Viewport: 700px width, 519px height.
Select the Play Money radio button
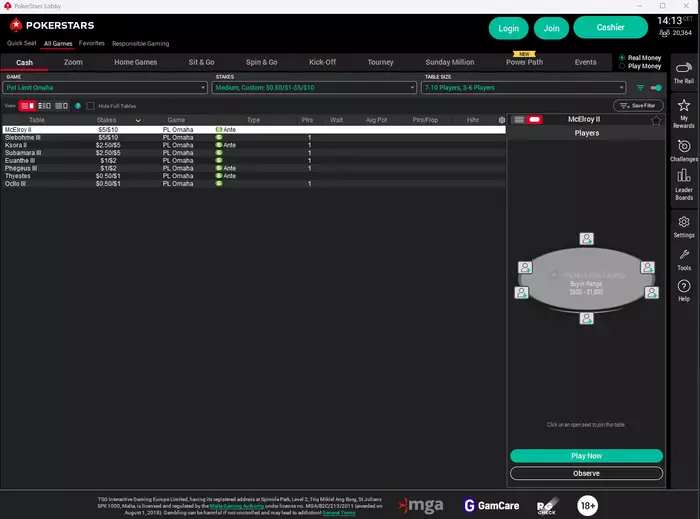pyautogui.click(x=622, y=66)
